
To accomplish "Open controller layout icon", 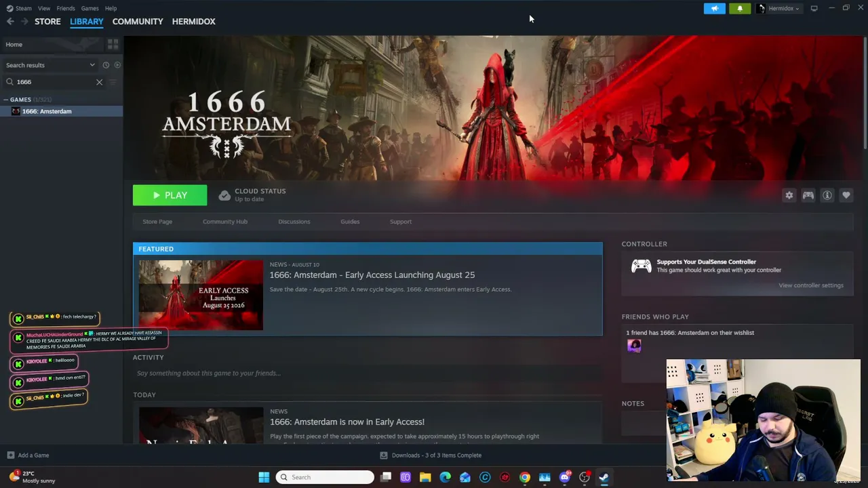I will point(808,195).
